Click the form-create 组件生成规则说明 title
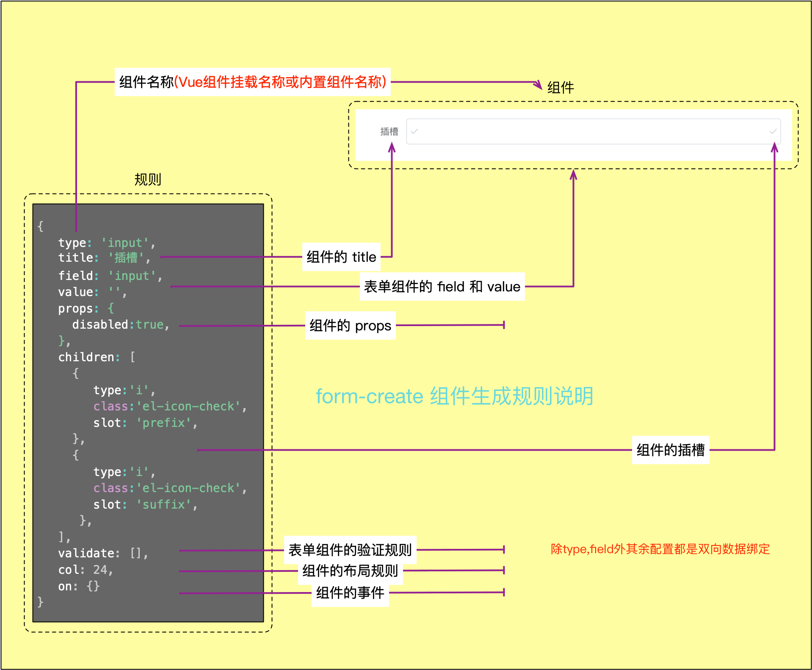 [x=454, y=396]
